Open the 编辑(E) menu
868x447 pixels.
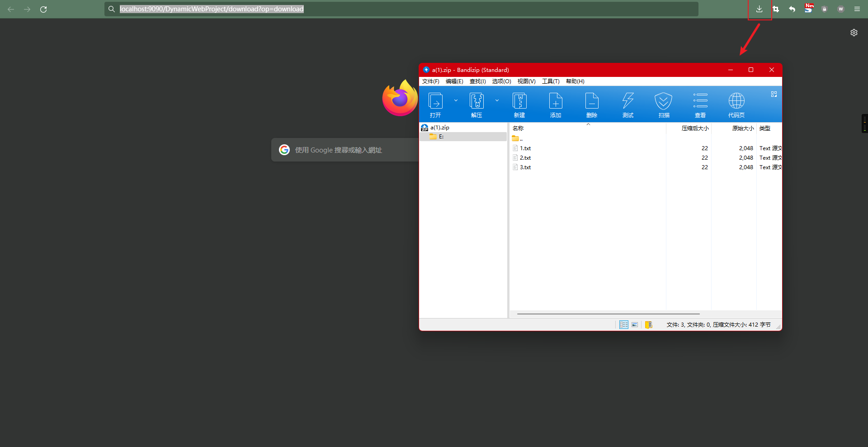click(x=454, y=81)
